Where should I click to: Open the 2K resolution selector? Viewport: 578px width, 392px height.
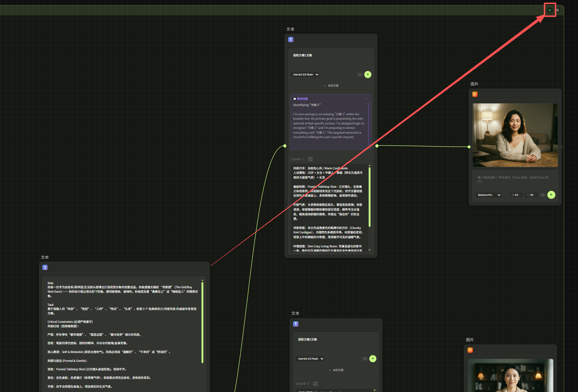(x=531, y=195)
